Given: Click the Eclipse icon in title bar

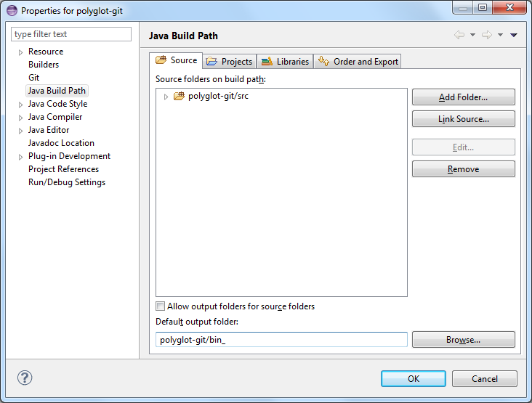Looking at the screenshot, I should [x=11, y=11].
